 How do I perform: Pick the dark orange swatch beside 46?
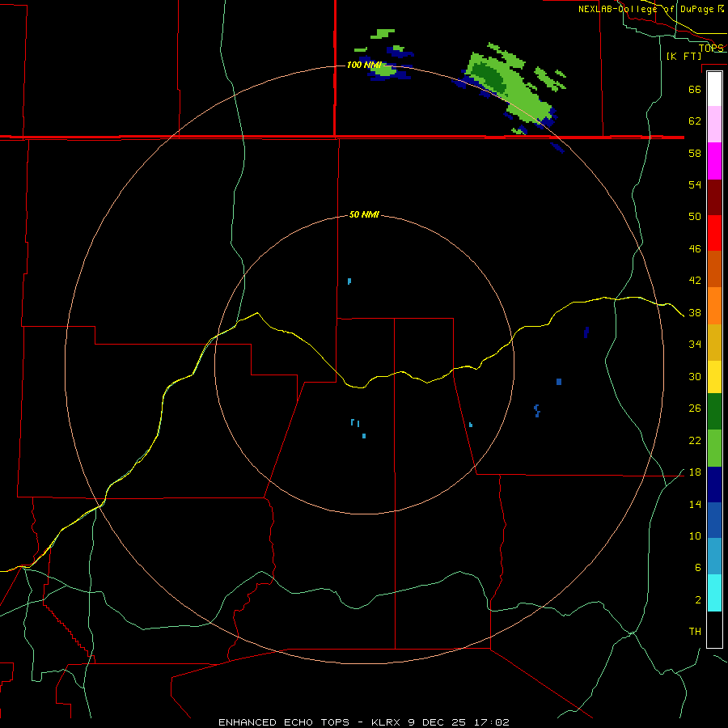pos(714,269)
